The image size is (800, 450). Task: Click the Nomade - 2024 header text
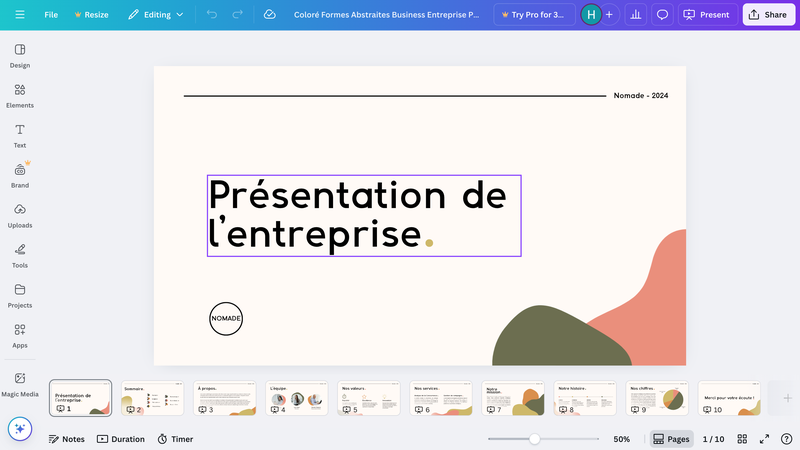(641, 95)
